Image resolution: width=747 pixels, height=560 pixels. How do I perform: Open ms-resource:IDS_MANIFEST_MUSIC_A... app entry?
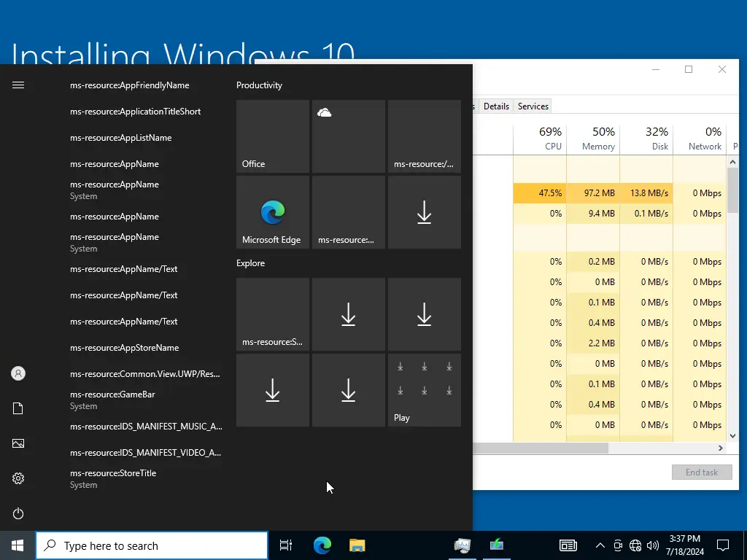[146, 426]
